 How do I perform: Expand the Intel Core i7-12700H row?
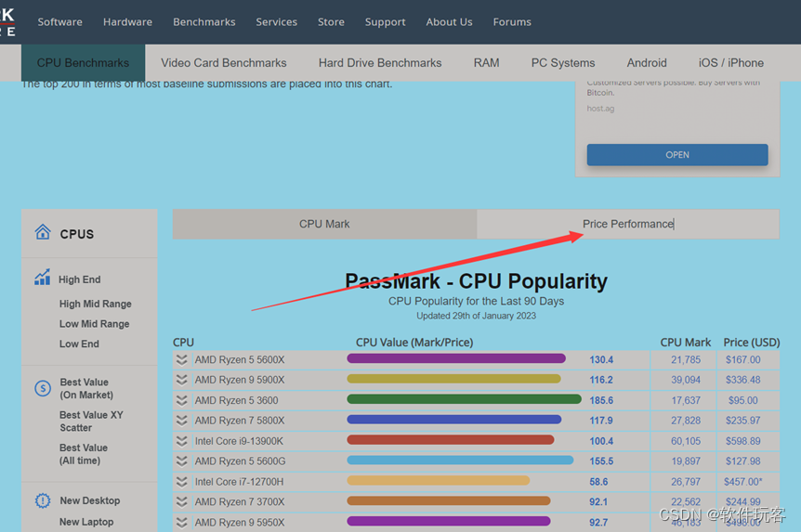[x=182, y=482]
